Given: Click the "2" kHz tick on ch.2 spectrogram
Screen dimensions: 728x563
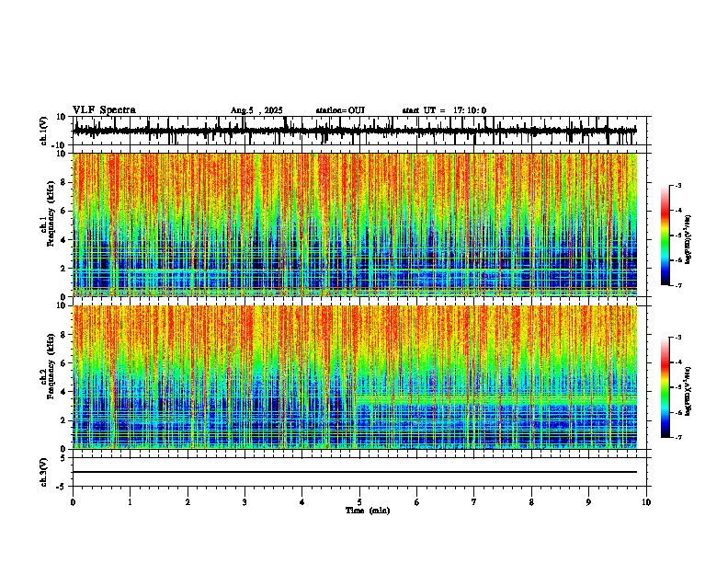Looking at the screenshot, I should point(64,420).
